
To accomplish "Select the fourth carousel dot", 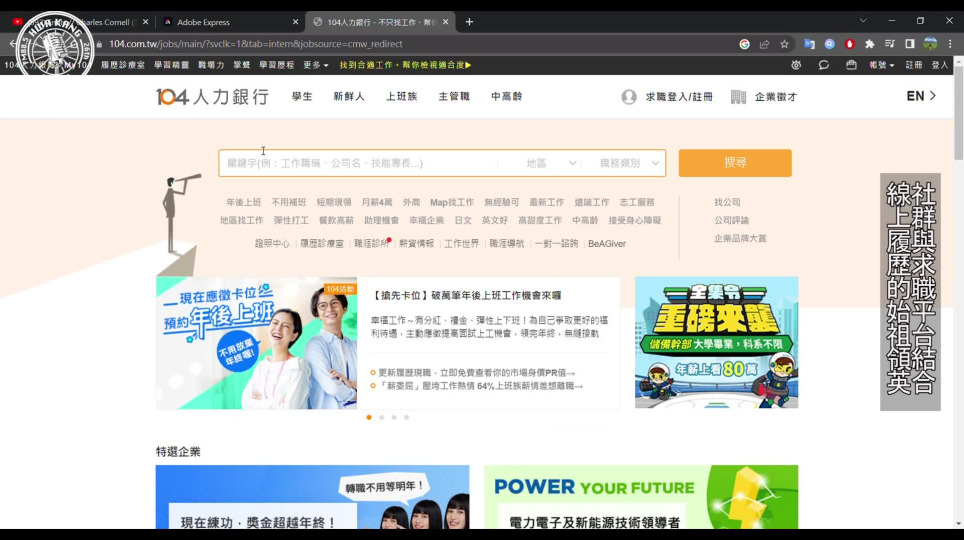I will [406, 417].
